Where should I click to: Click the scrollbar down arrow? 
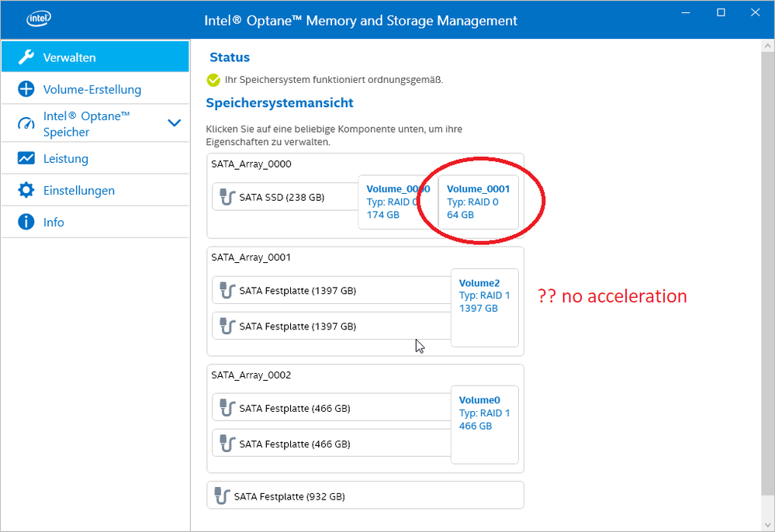point(767,525)
